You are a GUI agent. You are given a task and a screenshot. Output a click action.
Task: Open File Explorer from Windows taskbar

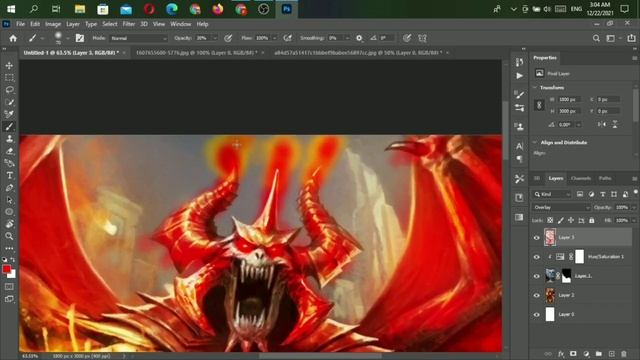tap(80, 9)
